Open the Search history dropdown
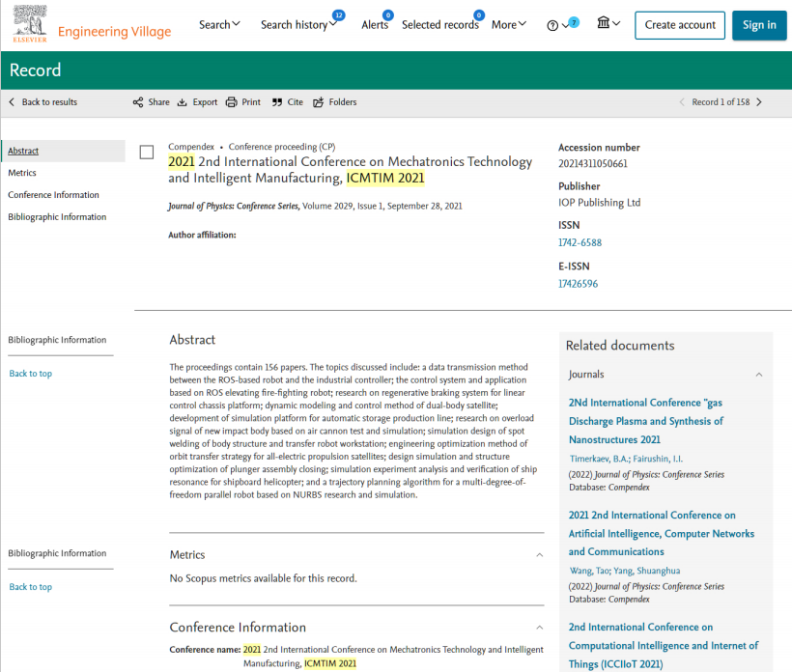792x672 pixels. click(298, 25)
